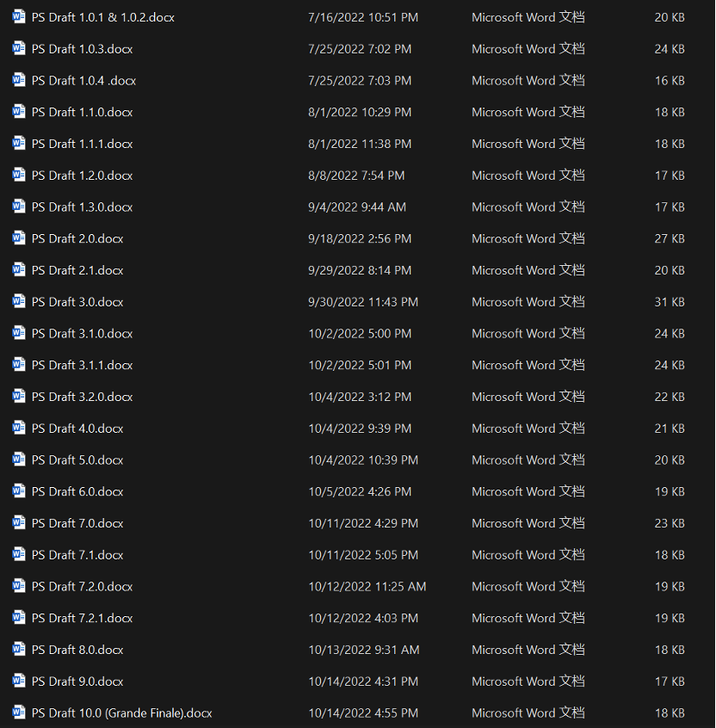Select file name PS Draft 2.1.docx
This screenshot has width=716, height=728.
(77, 270)
